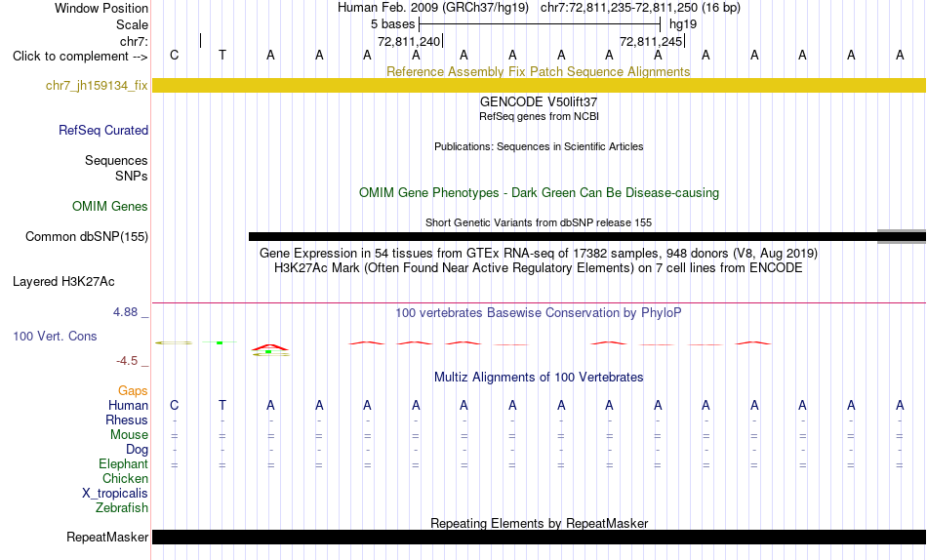Click the Gaps label in Multiz track
This screenshot has height=560, width=927.
(133, 391)
